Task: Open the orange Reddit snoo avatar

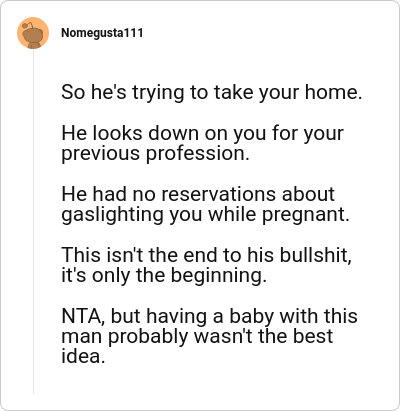Action: [x=33, y=33]
